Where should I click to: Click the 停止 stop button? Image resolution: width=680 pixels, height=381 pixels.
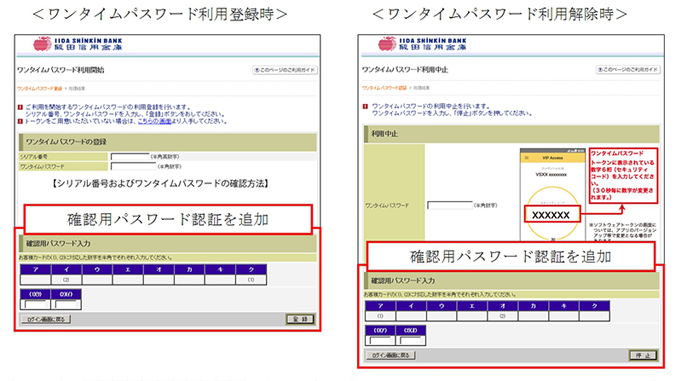point(643,355)
